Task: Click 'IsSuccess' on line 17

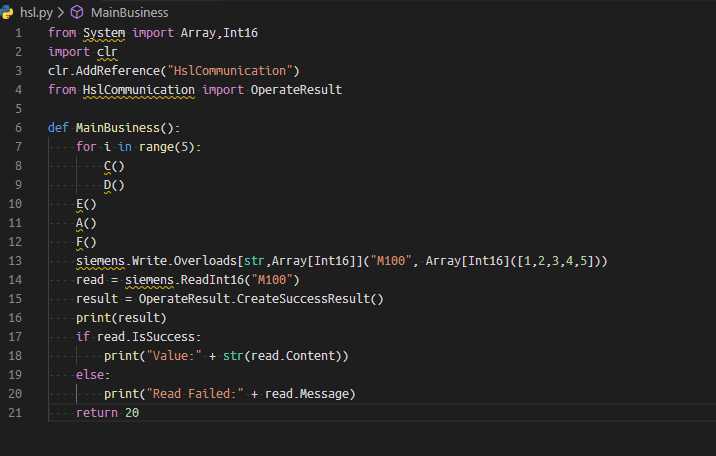Action: pyautogui.click(x=163, y=337)
